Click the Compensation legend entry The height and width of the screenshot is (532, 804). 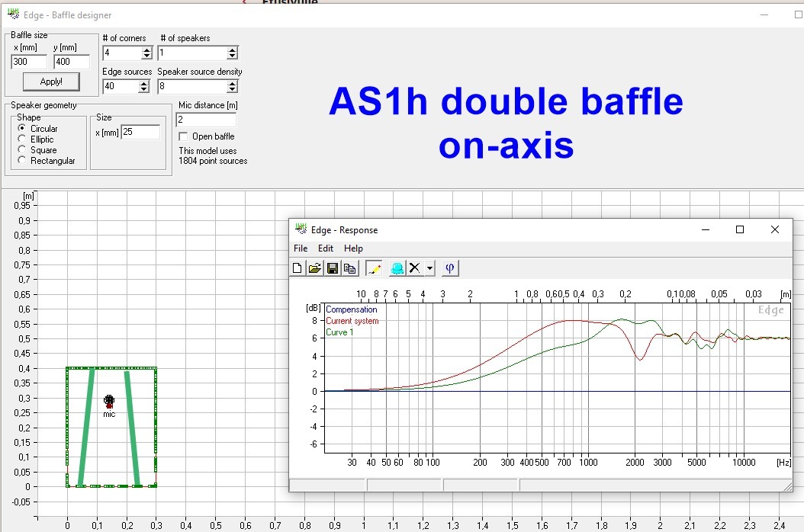[351, 309]
